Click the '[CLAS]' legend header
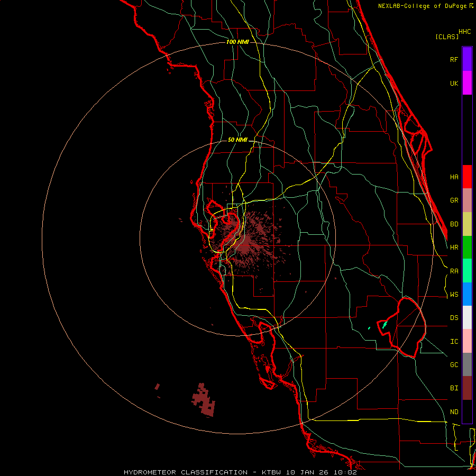Screen dimensions: 476x476 pyautogui.click(x=447, y=36)
